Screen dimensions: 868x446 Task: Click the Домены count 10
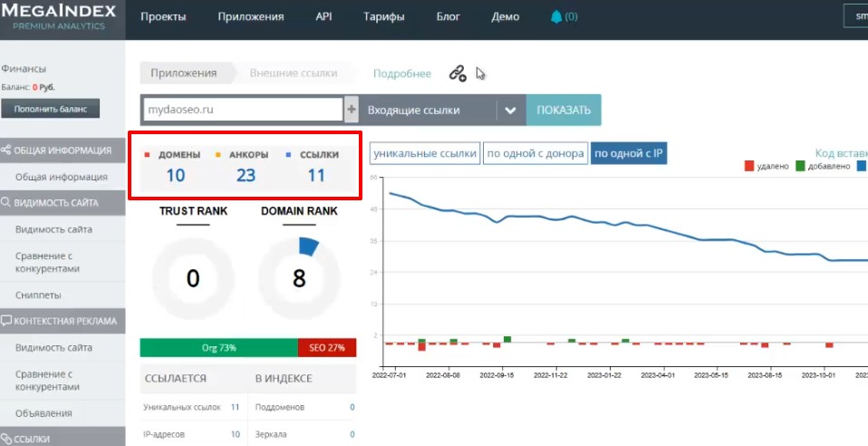[x=176, y=176]
